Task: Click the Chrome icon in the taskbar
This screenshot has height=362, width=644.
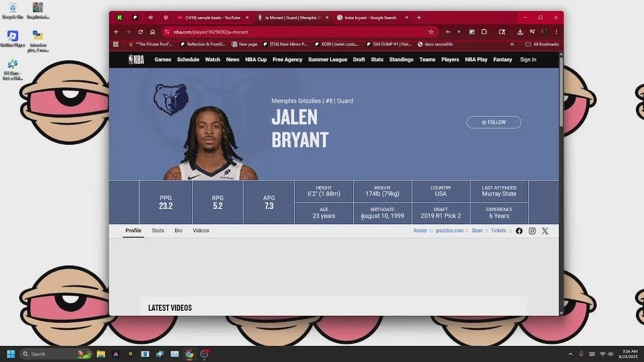Action: pyautogui.click(x=189, y=354)
